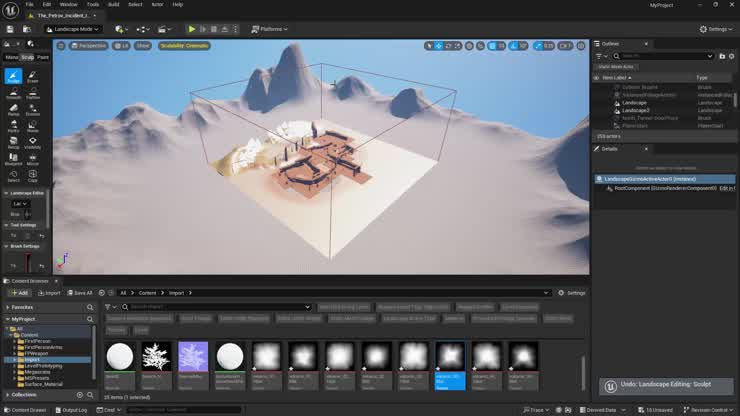Screen dimensions: 740x416
Task: Select the Erosion landscape tool
Action: coord(33,110)
